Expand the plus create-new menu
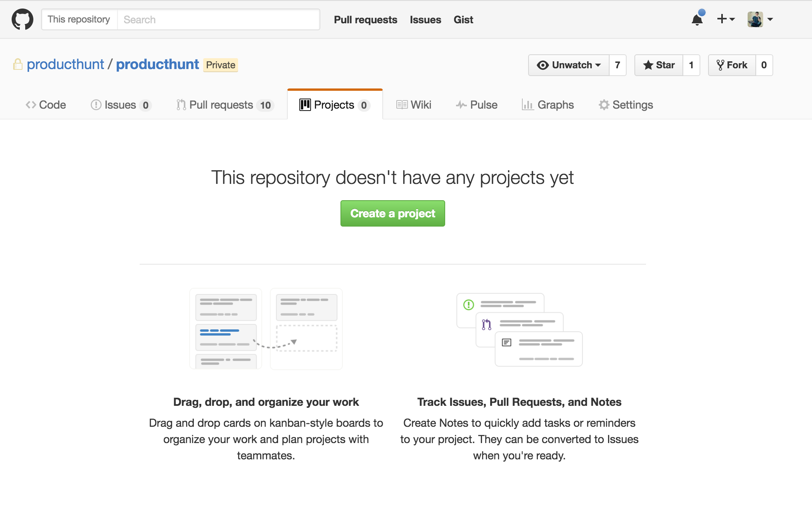 (726, 19)
